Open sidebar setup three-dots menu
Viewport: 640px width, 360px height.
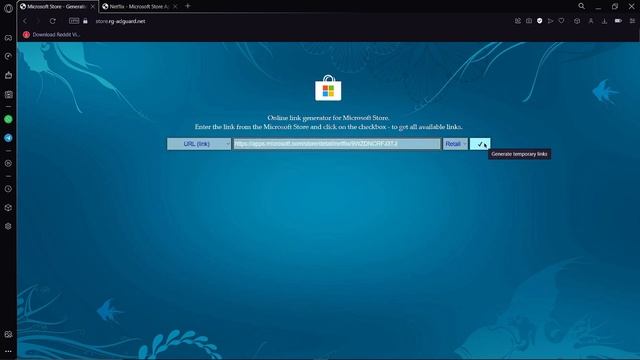[8, 351]
